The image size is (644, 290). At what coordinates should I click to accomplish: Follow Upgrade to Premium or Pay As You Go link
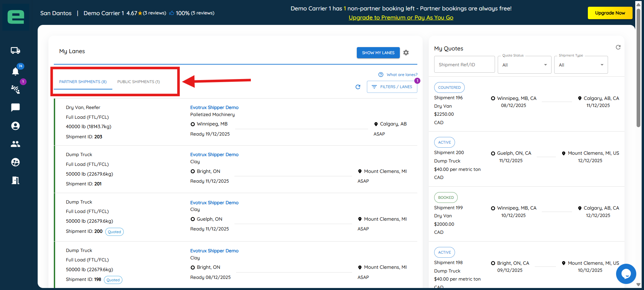pyautogui.click(x=401, y=17)
